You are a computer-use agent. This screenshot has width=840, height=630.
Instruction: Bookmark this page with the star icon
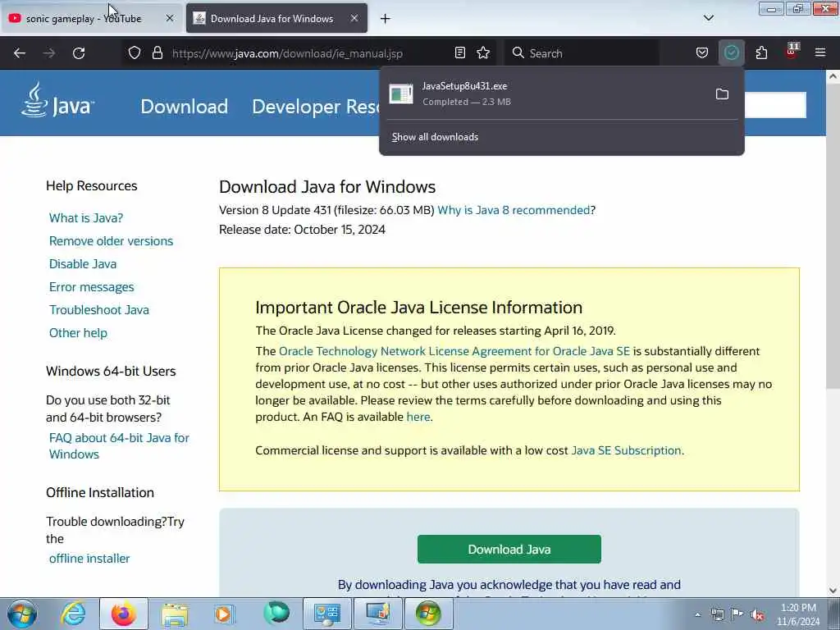coord(483,53)
